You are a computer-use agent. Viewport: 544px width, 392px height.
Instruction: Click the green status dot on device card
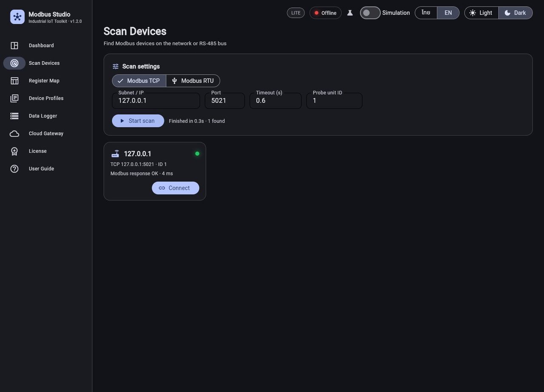pyautogui.click(x=197, y=153)
